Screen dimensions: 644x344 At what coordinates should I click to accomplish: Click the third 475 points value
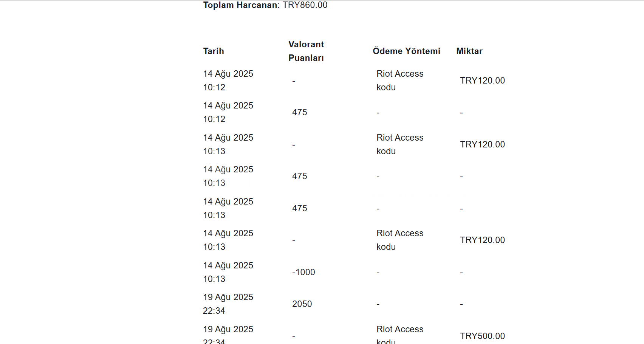pyautogui.click(x=299, y=208)
